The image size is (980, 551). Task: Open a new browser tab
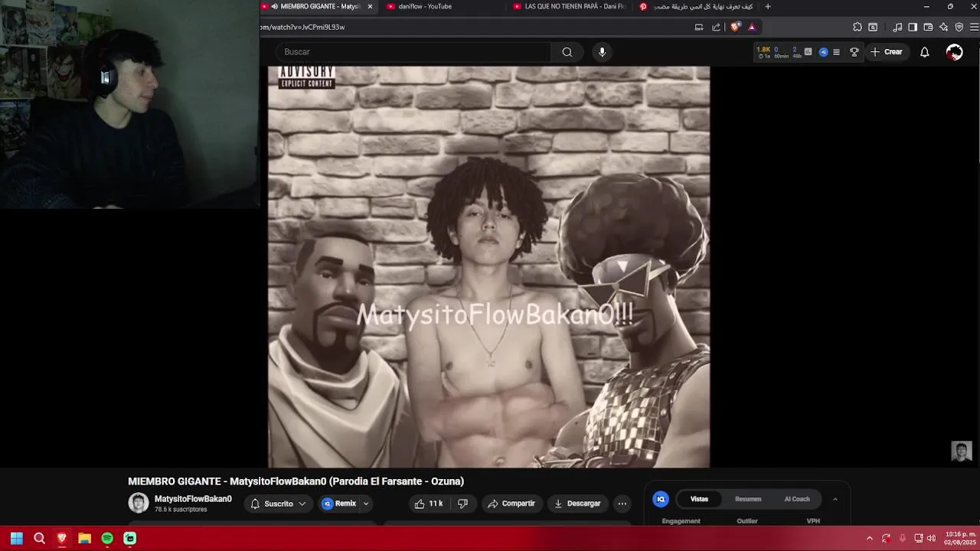(768, 6)
